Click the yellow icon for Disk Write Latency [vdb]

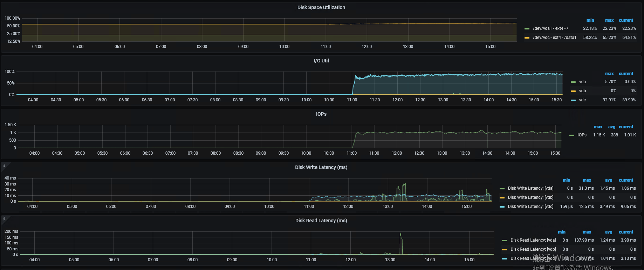[x=502, y=198]
